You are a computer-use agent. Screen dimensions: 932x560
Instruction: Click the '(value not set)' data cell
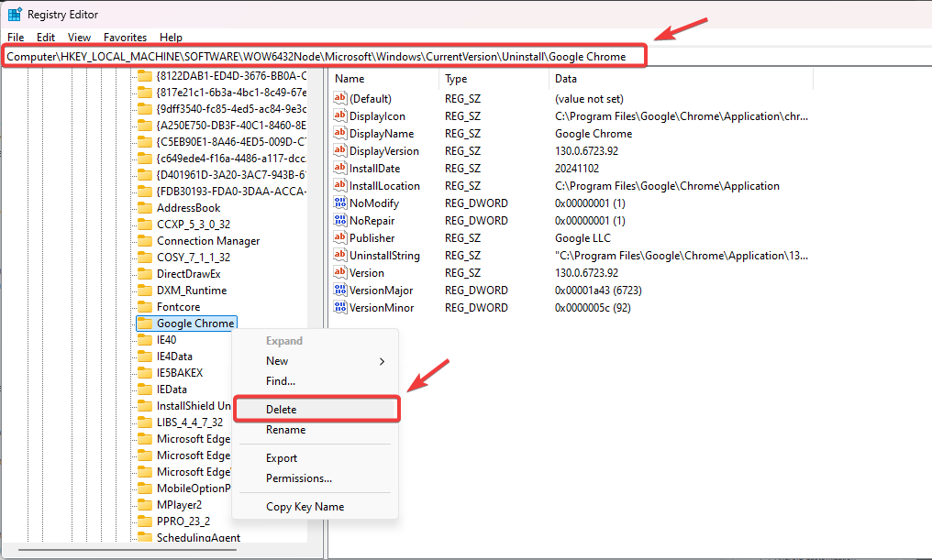pos(589,99)
